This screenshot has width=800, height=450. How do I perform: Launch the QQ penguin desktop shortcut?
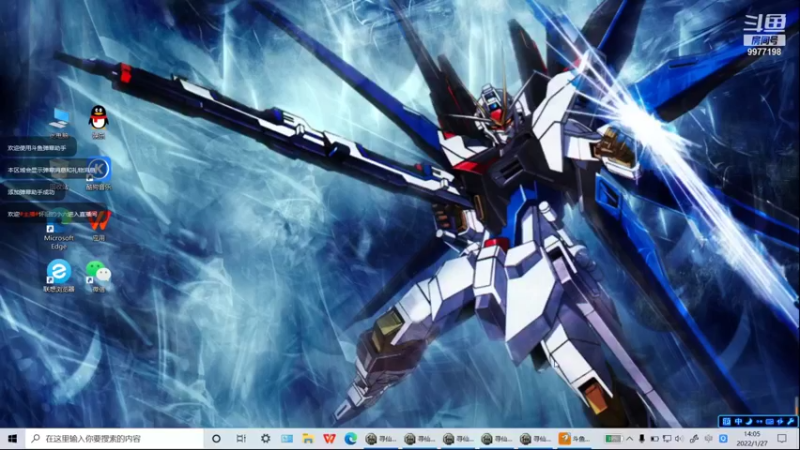pos(98,122)
